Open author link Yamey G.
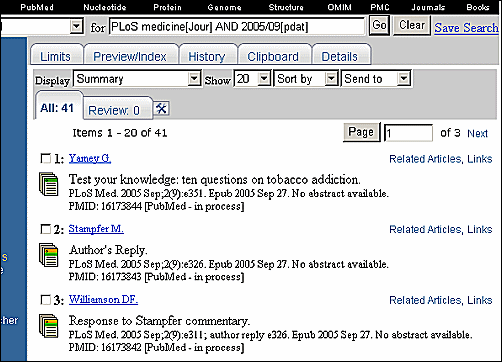This screenshot has height=362, width=502. [x=90, y=158]
